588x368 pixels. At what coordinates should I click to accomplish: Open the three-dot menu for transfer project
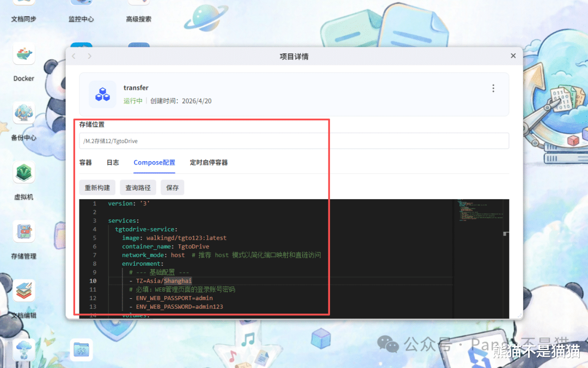click(x=493, y=88)
